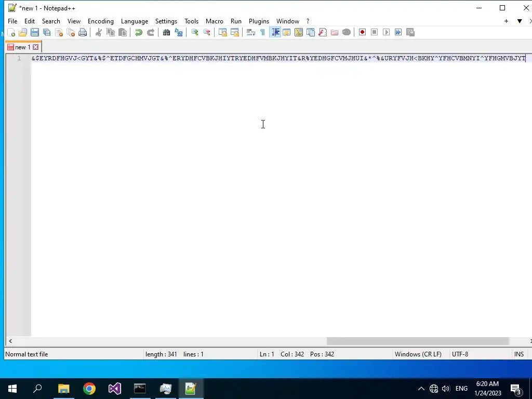Stop macro recording button
Image resolution: width=532 pixels, height=399 pixels.
pos(374,32)
